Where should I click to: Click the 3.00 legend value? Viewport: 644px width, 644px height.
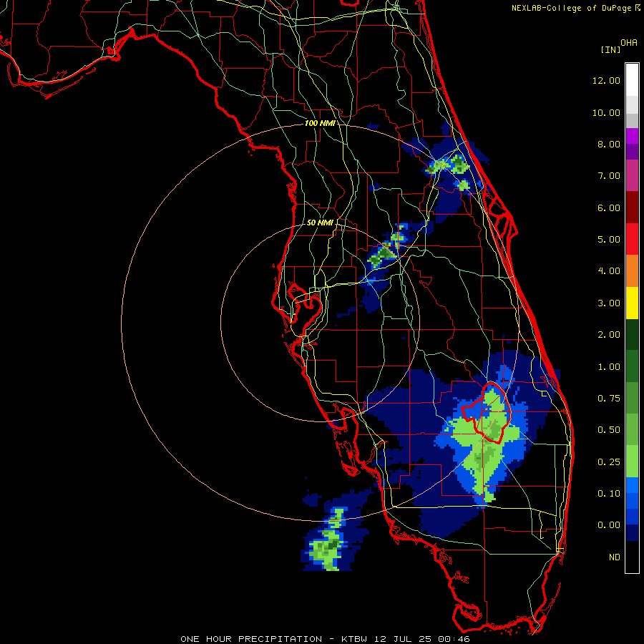[x=609, y=303]
